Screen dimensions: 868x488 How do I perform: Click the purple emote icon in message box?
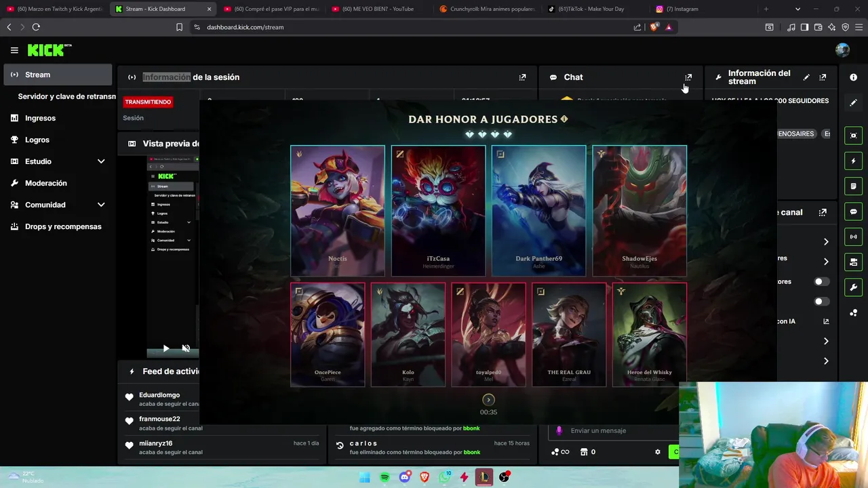[559, 430]
